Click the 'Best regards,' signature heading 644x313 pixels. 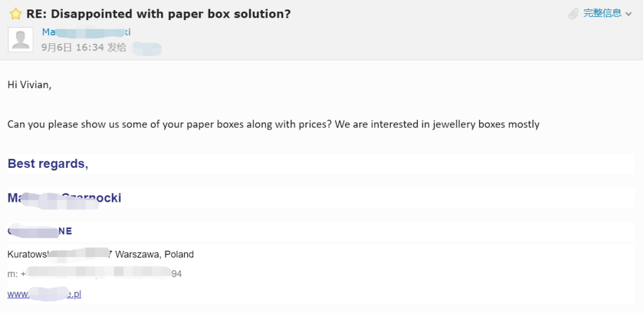(x=48, y=163)
